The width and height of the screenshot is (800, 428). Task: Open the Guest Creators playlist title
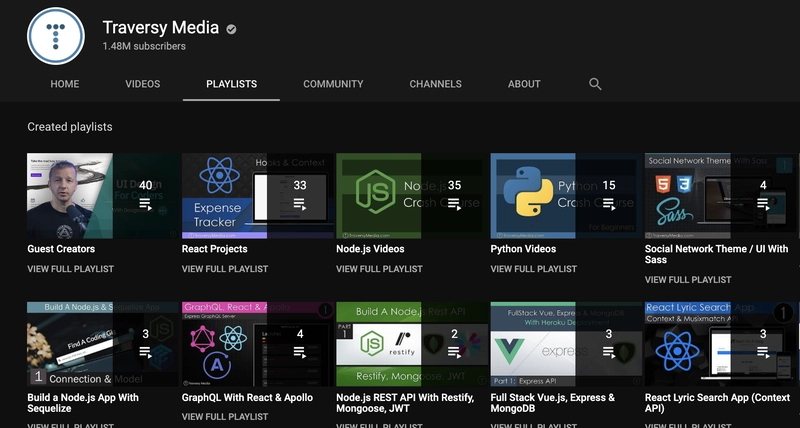coord(61,249)
